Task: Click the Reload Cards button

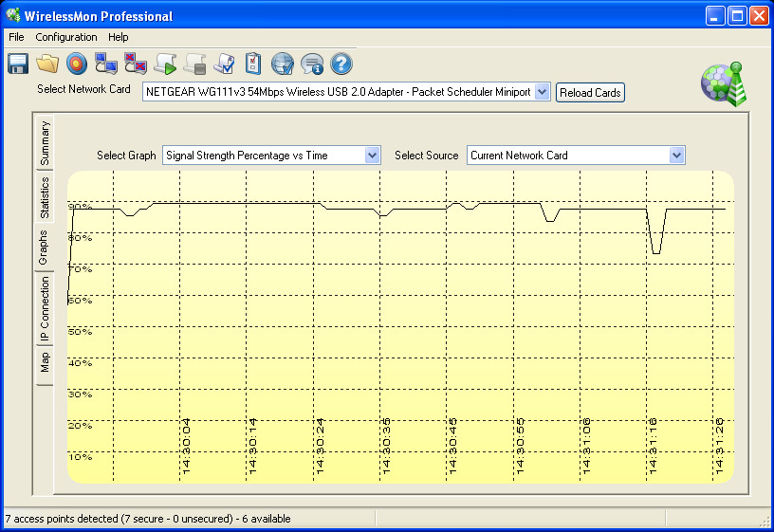Action: [590, 93]
